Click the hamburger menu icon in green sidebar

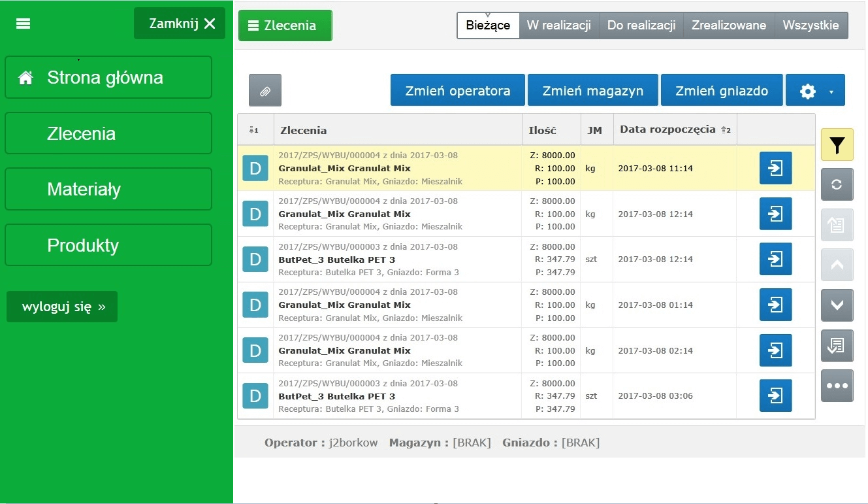coord(24,24)
